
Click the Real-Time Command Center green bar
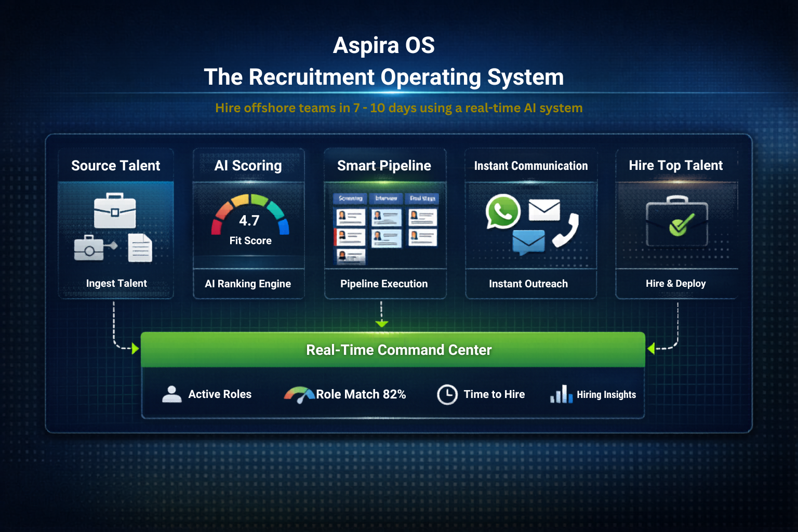point(393,350)
